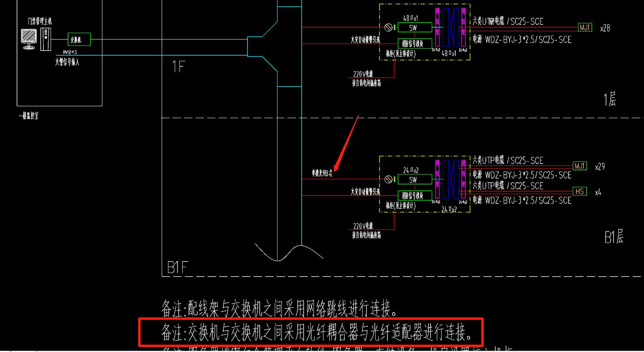Click the x28 quantity text
Viewport: 644px width, 352px height.
605,28
